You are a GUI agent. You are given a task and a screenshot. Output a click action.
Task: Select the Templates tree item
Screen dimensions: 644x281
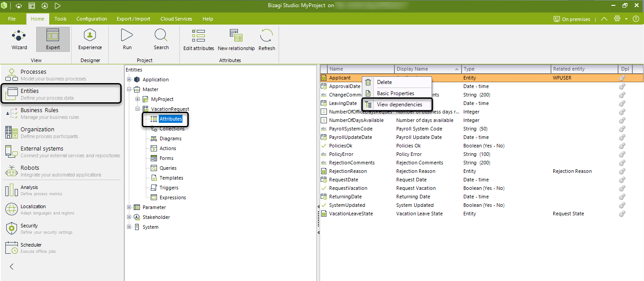[171, 178]
